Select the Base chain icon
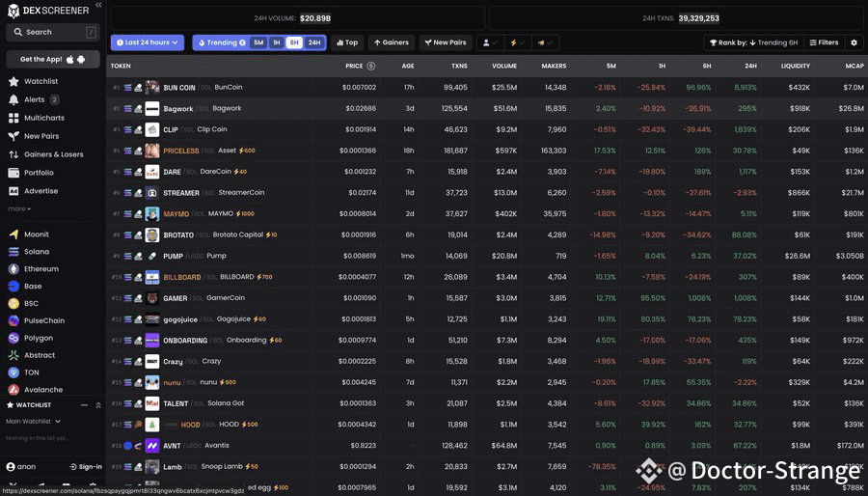The width and height of the screenshot is (868, 496). tap(14, 287)
